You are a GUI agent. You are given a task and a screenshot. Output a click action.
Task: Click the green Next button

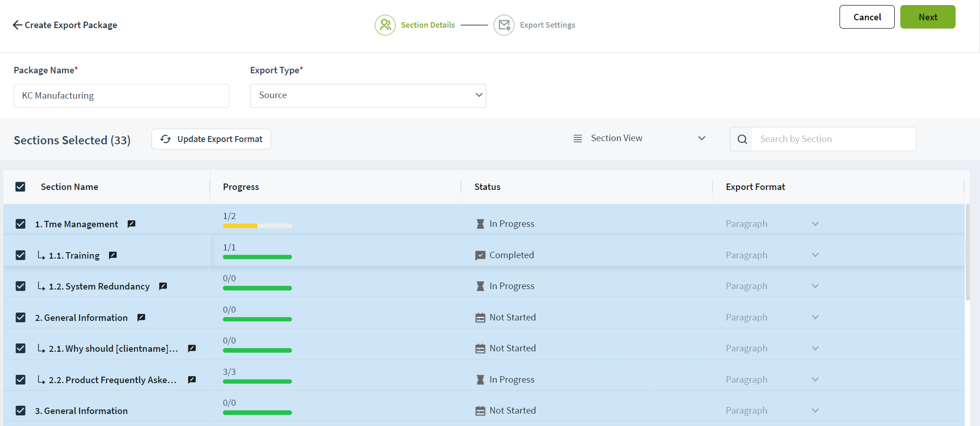coord(927,17)
